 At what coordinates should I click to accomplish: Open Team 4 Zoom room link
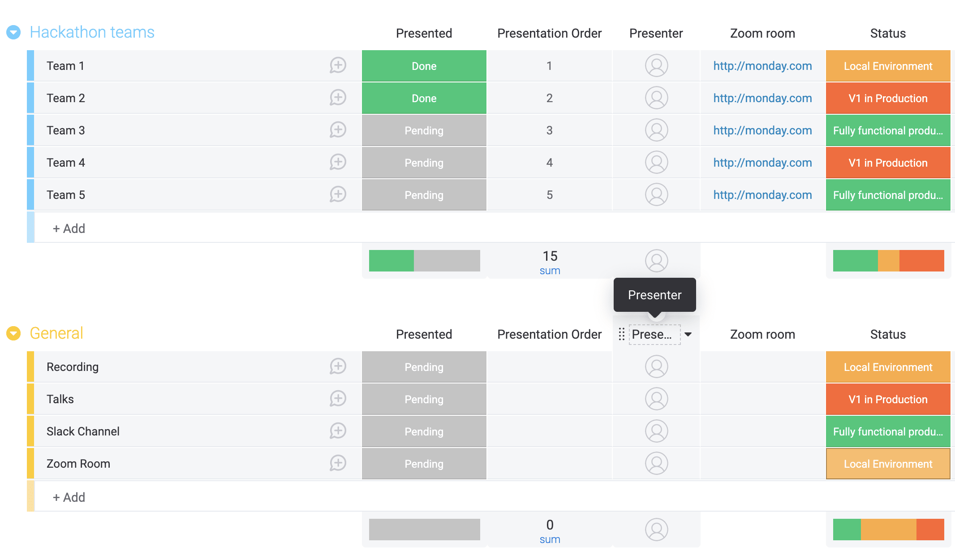[x=762, y=163]
